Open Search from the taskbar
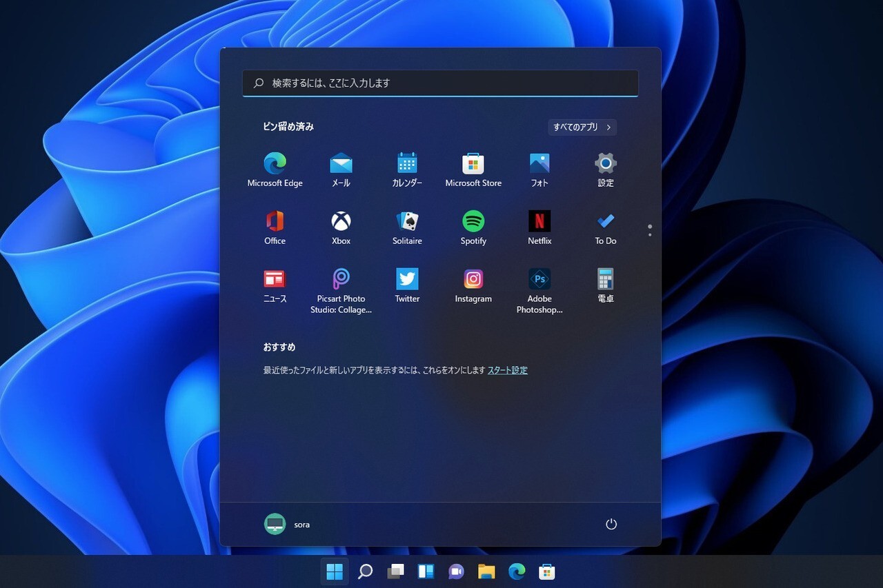 (365, 571)
